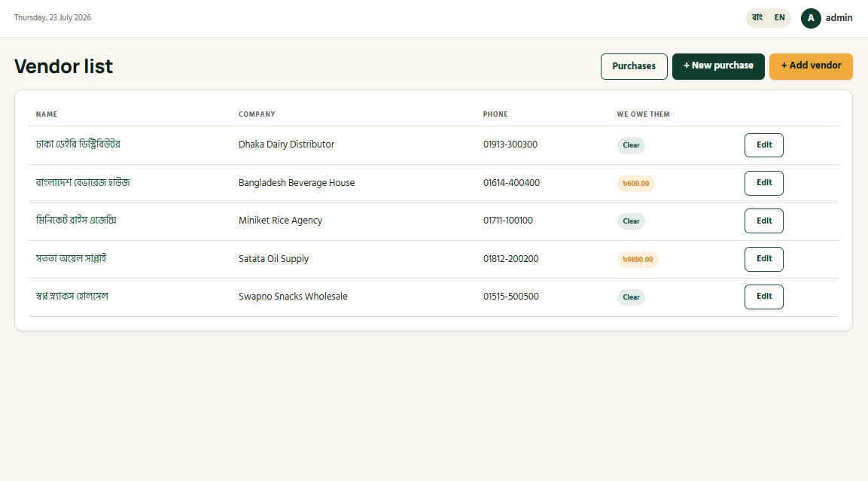The height and width of the screenshot is (481, 868).
Task: Edit Miniket Rice Agency vendor
Action: (764, 221)
